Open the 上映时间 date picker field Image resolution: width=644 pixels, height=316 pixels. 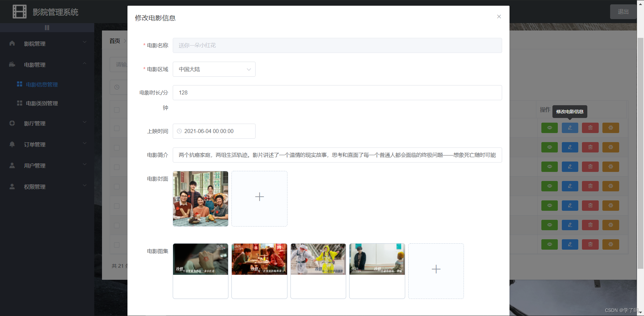[x=214, y=131]
